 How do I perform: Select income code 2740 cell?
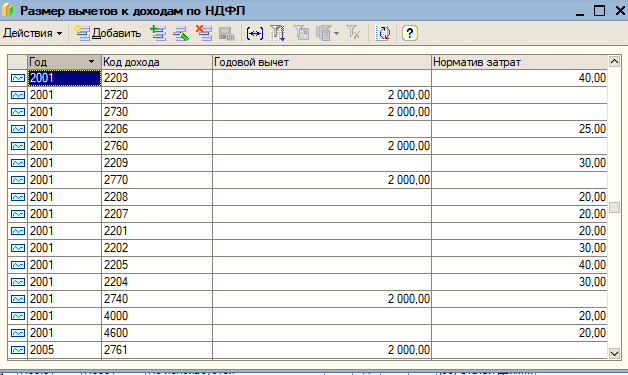[x=157, y=299]
